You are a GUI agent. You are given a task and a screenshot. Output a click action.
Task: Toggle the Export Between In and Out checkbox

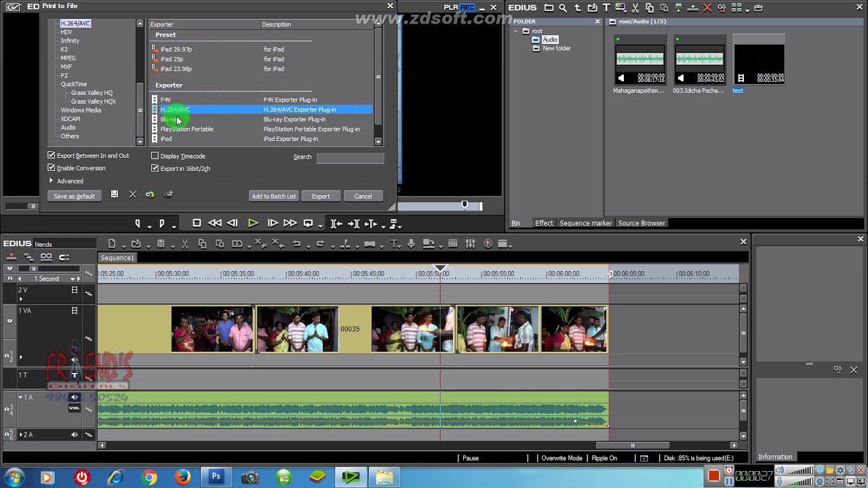(x=52, y=155)
